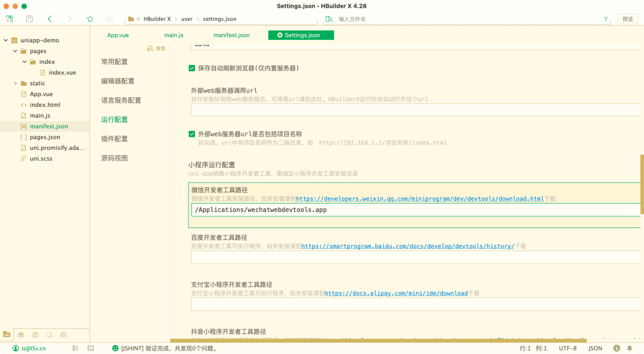The height and width of the screenshot is (354, 644).
Task: Click the JSON language mode indicator
Action: (595, 348)
